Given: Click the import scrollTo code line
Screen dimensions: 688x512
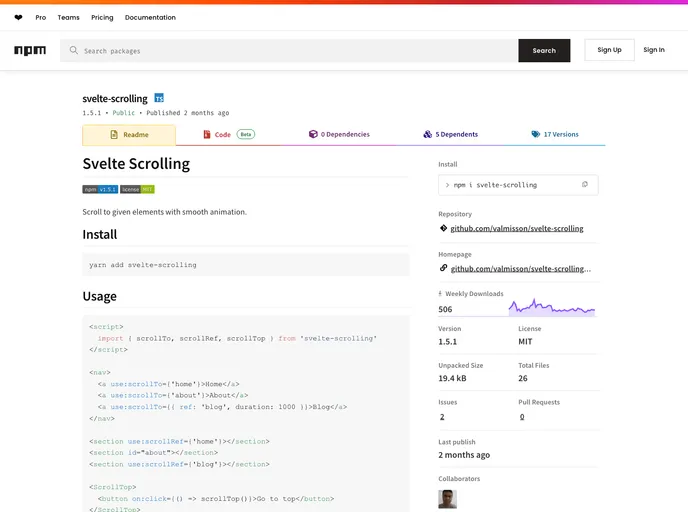Looking at the screenshot, I should (x=237, y=338).
